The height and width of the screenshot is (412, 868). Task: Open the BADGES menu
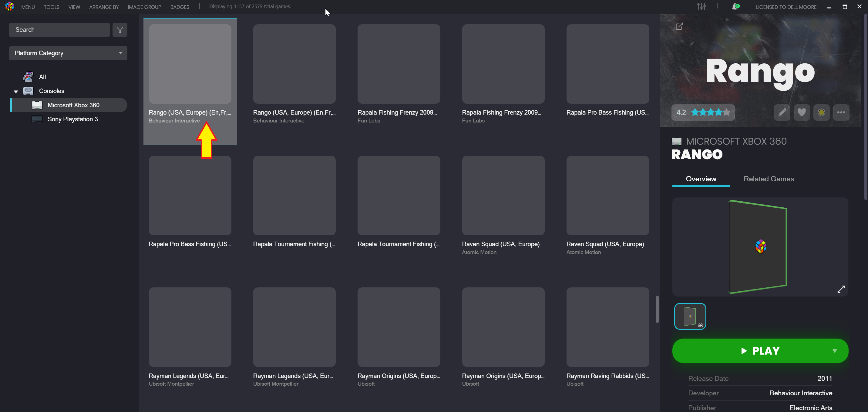(180, 7)
